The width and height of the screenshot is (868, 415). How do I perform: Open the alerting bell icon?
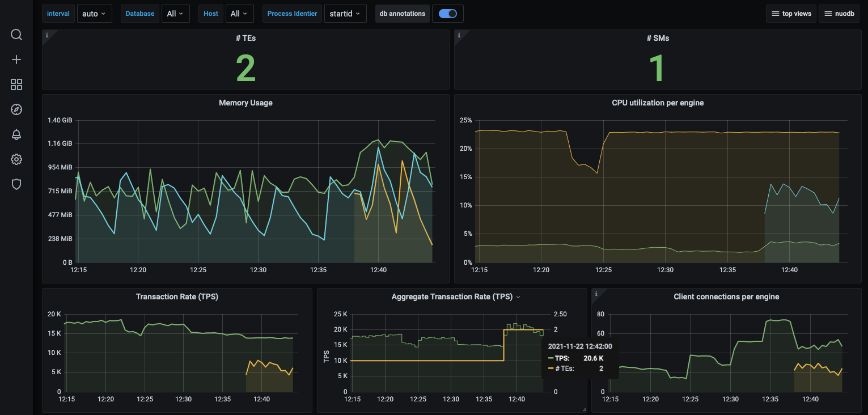point(16,135)
